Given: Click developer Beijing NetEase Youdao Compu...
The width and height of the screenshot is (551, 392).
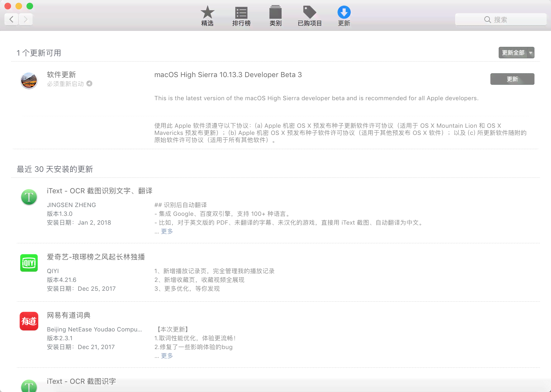Looking at the screenshot, I should [x=94, y=329].
